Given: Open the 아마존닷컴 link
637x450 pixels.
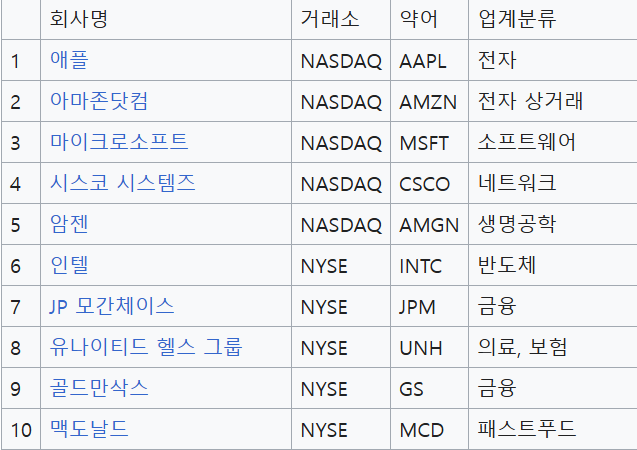Looking at the screenshot, I should point(99,101).
